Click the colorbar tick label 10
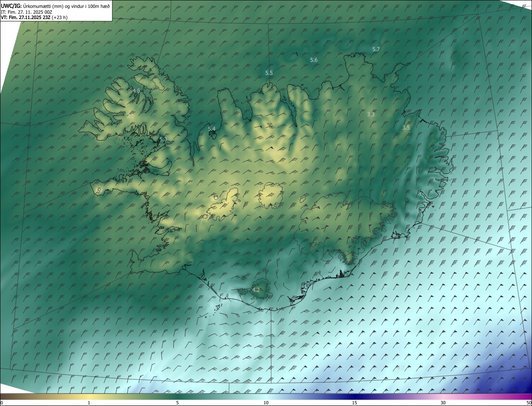 click(x=266, y=403)
